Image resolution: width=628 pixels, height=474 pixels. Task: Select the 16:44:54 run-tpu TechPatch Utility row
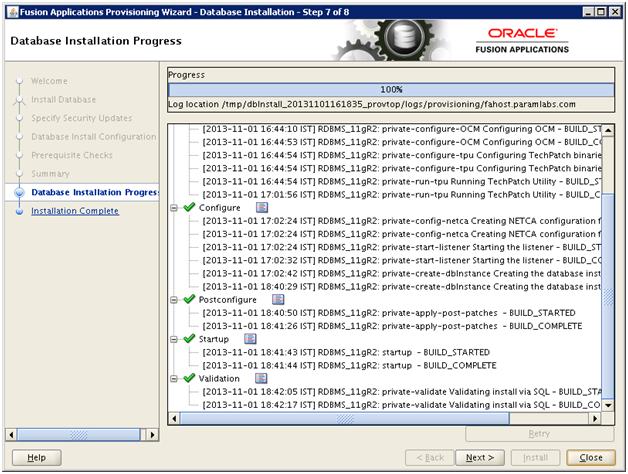pyautogui.click(x=402, y=182)
